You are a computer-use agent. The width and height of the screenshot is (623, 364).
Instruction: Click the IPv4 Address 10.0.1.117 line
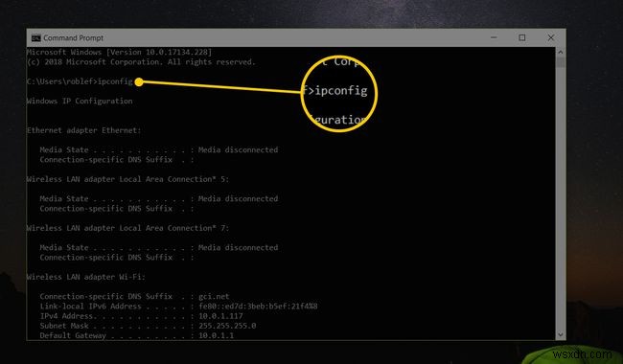142,316
